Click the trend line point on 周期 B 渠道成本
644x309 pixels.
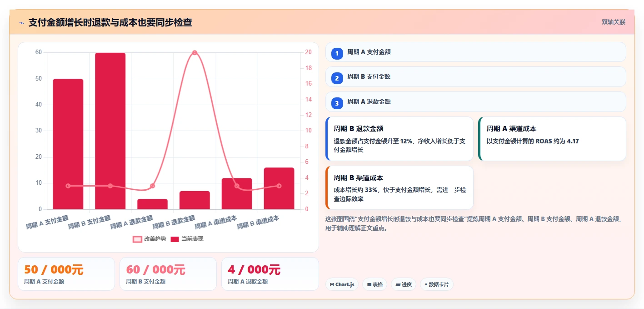point(279,186)
